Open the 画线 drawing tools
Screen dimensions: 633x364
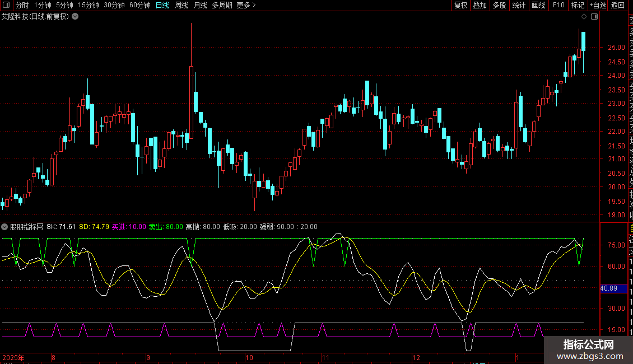point(538,5)
